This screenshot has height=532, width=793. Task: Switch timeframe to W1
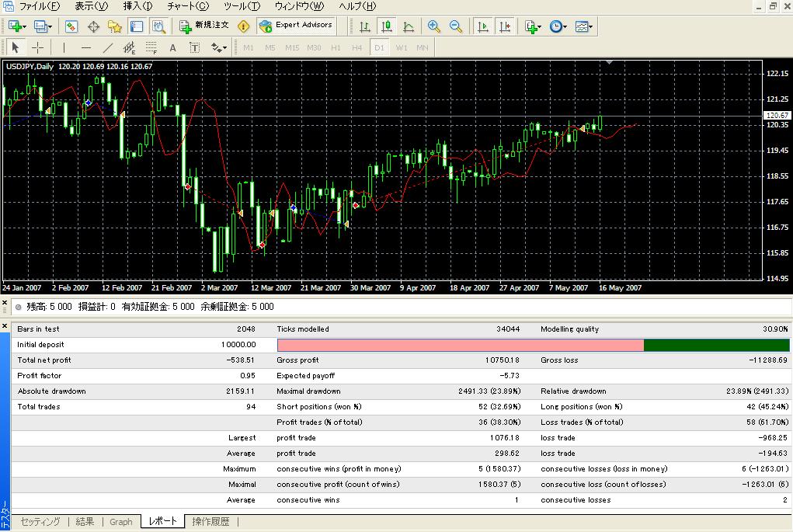(402, 47)
